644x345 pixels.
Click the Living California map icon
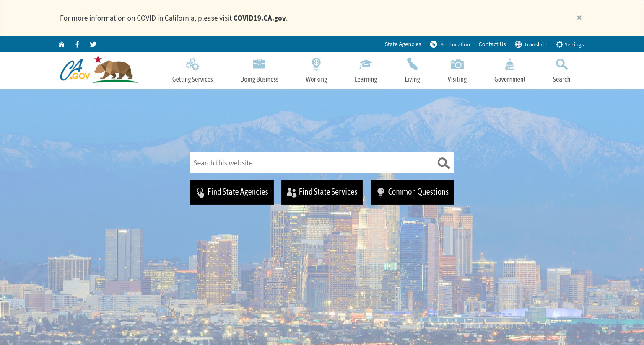(x=412, y=64)
